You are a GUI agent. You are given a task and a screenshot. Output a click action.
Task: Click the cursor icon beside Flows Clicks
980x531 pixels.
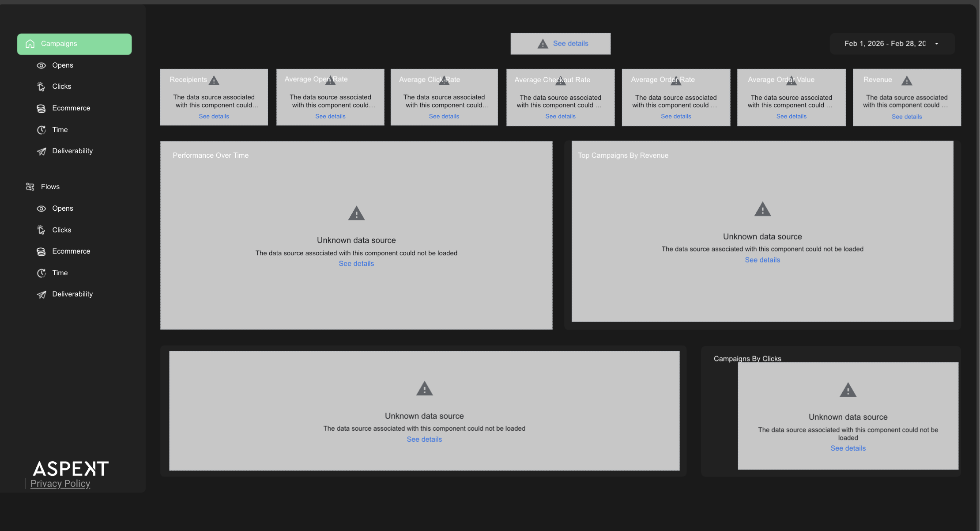tap(41, 230)
